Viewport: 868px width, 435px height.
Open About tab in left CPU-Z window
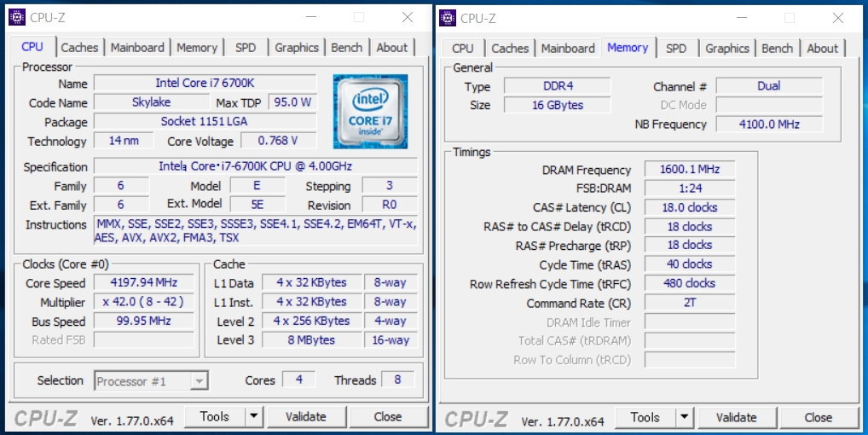(x=392, y=48)
